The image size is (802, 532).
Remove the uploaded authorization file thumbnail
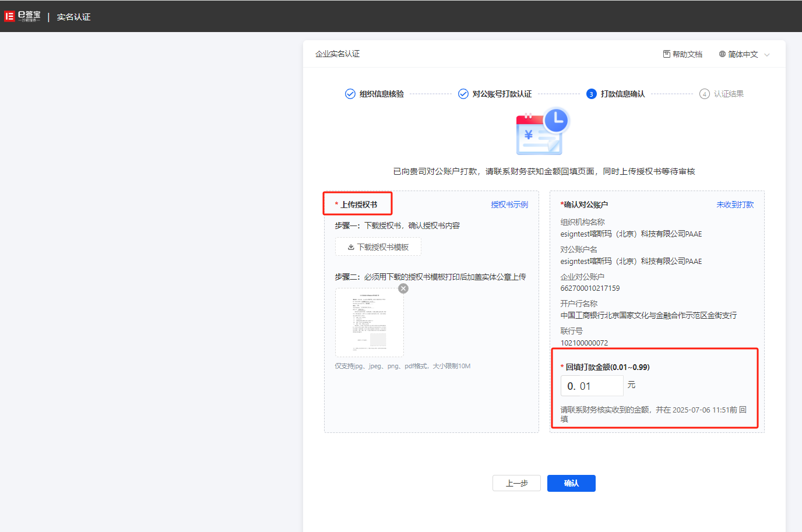tap(403, 288)
